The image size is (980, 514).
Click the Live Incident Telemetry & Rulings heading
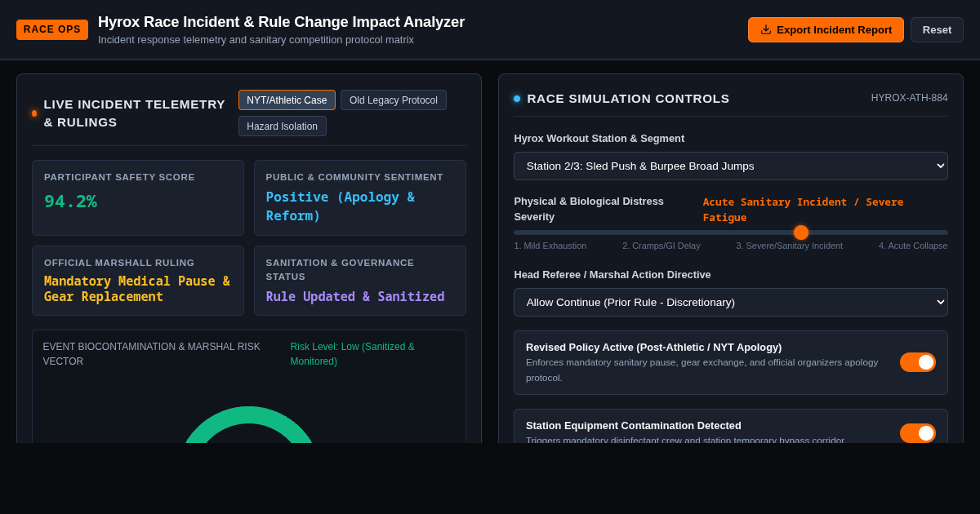point(135,113)
